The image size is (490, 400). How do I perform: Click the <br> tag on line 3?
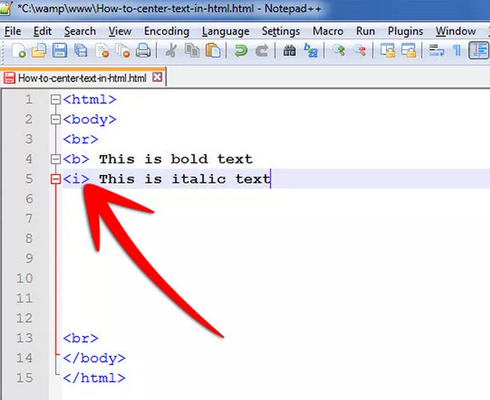click(81, 139)
